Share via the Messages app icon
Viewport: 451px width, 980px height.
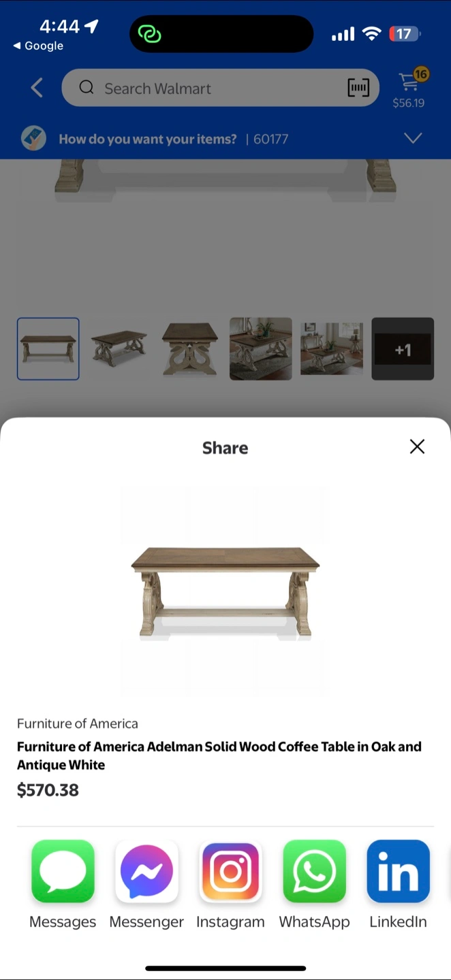(63, 871)
